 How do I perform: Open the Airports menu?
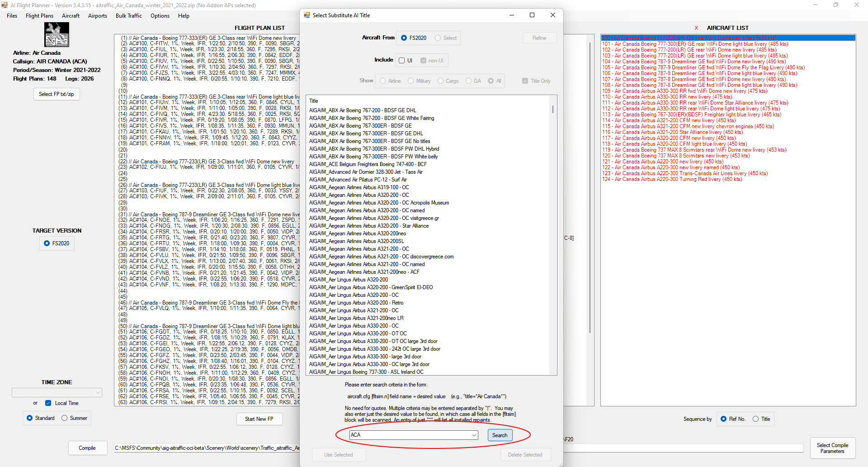point(98,16)
